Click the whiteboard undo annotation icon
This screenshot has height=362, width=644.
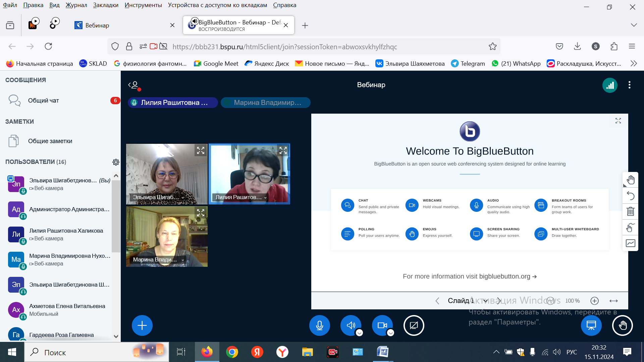[x=630, y=196]
